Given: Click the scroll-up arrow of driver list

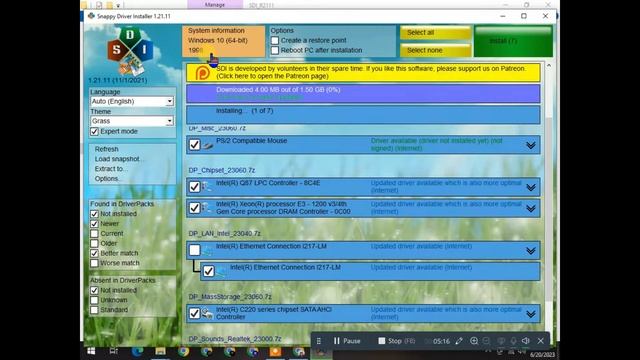Looking at the screenshot, I should pyautogui.click(x=549, y=65).
